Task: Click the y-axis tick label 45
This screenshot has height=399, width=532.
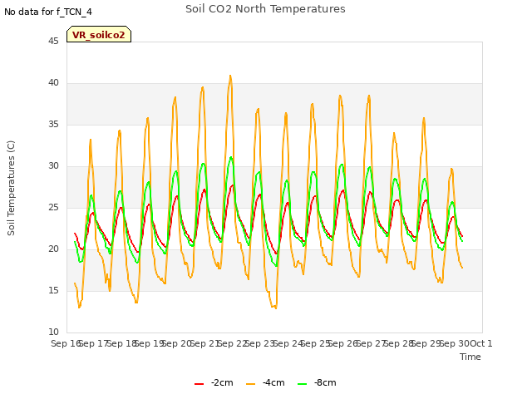Action: (53, 41)
